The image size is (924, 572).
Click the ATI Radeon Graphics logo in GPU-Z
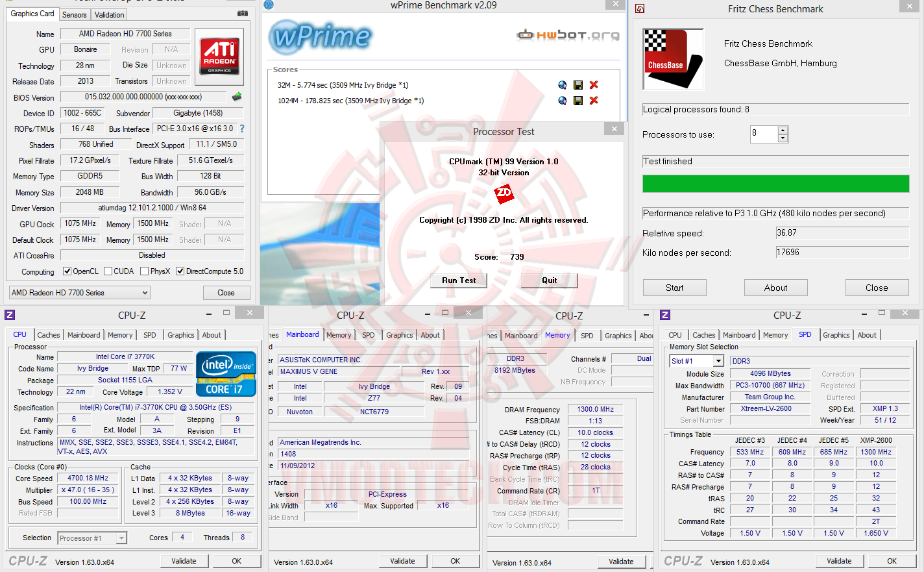(219, 56)
